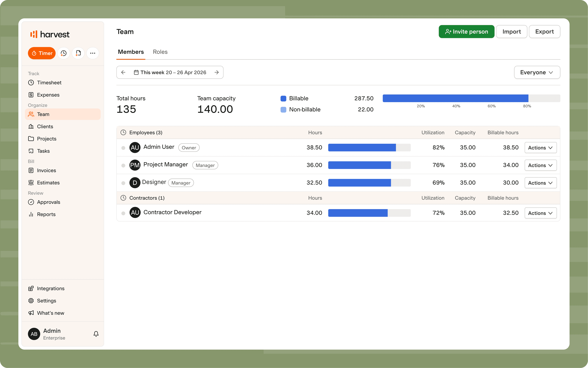588x368 pixels.
Task: Click the Contractors section clock icon
Action: pyautogui.click(x=124, y=198)
